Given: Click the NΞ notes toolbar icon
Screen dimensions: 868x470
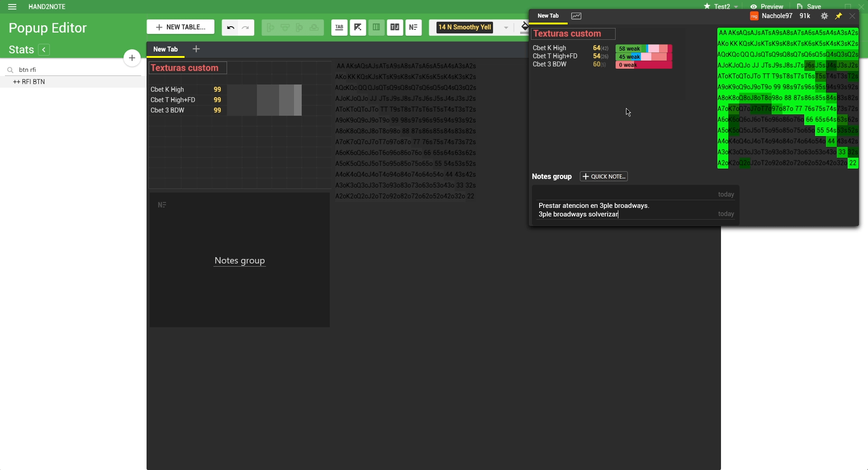Looking at the screenshot, I should tap(413, 28).
